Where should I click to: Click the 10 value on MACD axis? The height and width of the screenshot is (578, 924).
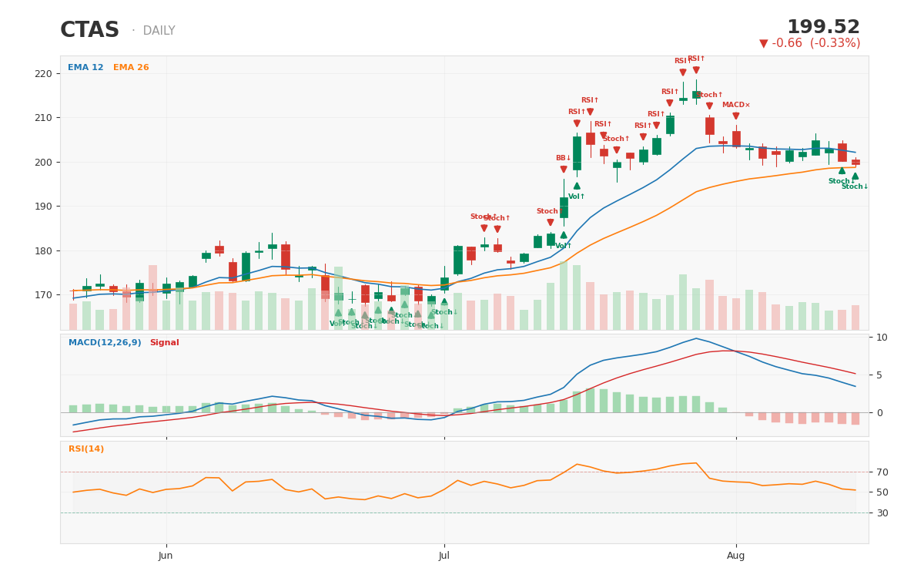(882, 338)
